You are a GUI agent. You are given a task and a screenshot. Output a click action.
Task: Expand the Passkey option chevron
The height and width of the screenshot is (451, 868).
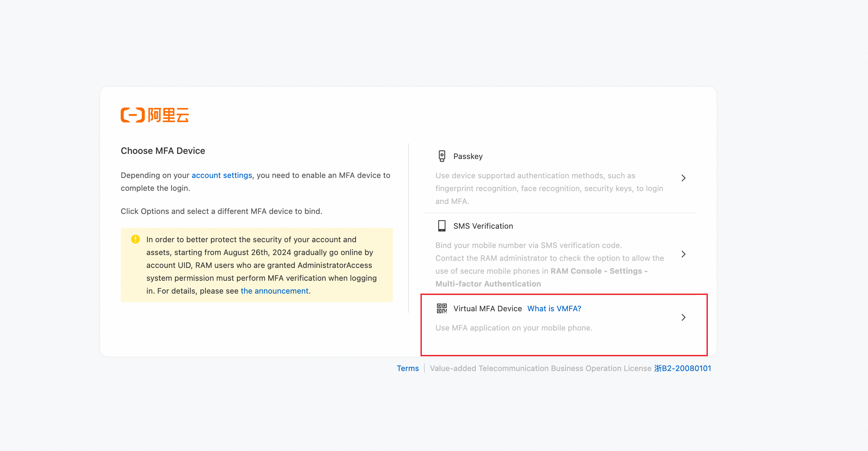(x=683, y=178)
